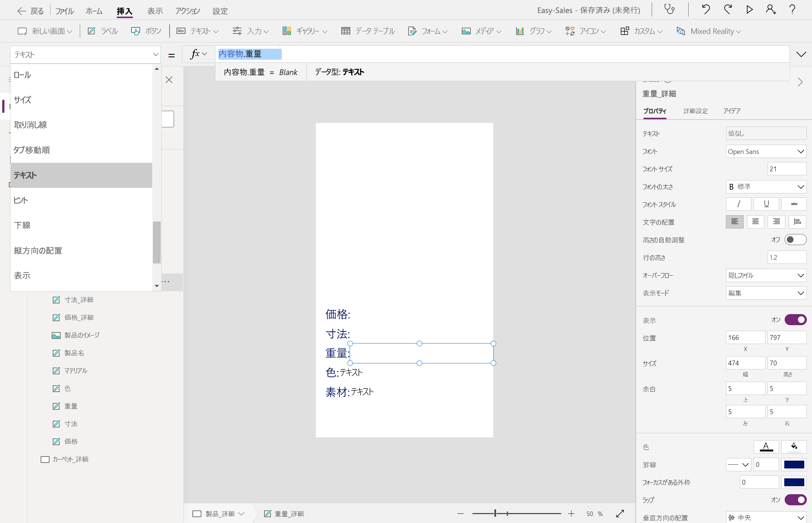
Task: Open the フォント Open Sans dropdown
Action: (765, 151)
